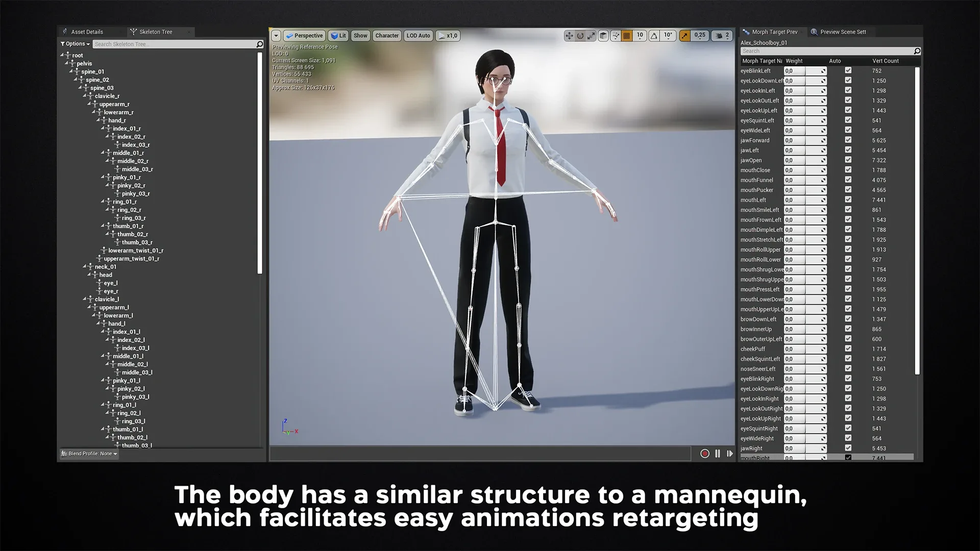The height and width of the screenshot is (551, 980).
Task: Click the coordinate system cube icon
Action: pyautogui.click(x=603, y=36)
